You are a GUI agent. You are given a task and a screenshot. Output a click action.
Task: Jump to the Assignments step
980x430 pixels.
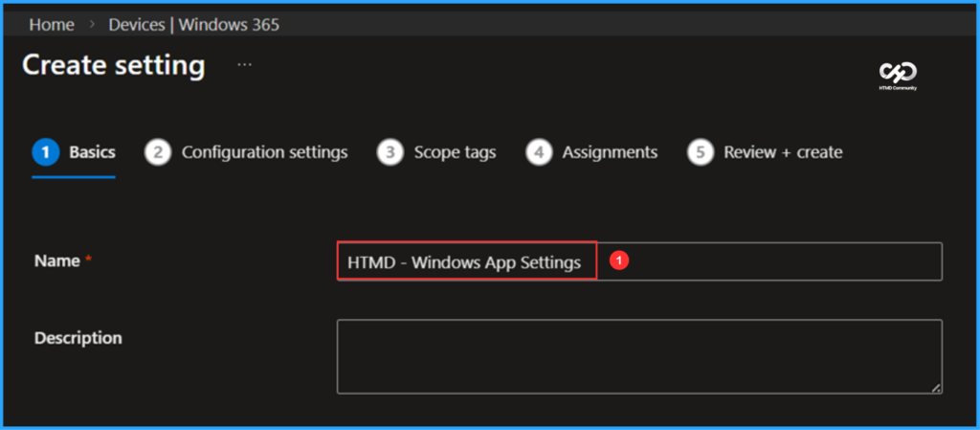click(x=591, y=152)
